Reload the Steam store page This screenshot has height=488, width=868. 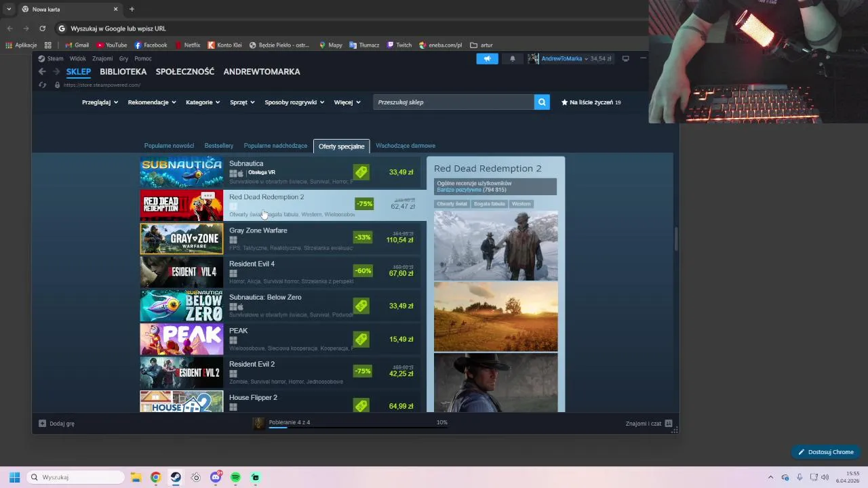[x=43, y=85]
